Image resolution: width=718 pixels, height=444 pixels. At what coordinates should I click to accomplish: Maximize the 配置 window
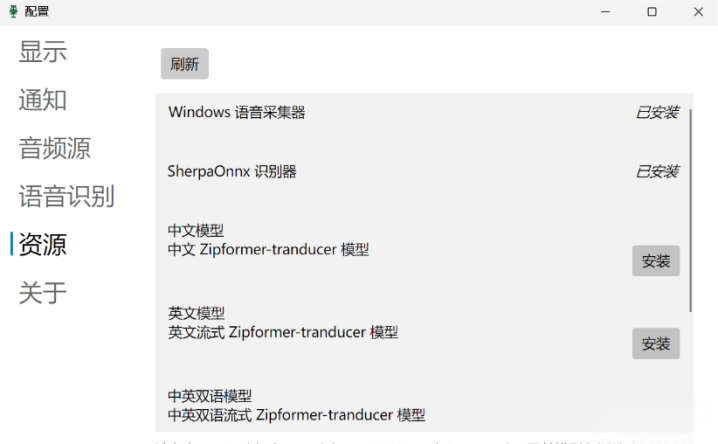click(x=652, y=12)
